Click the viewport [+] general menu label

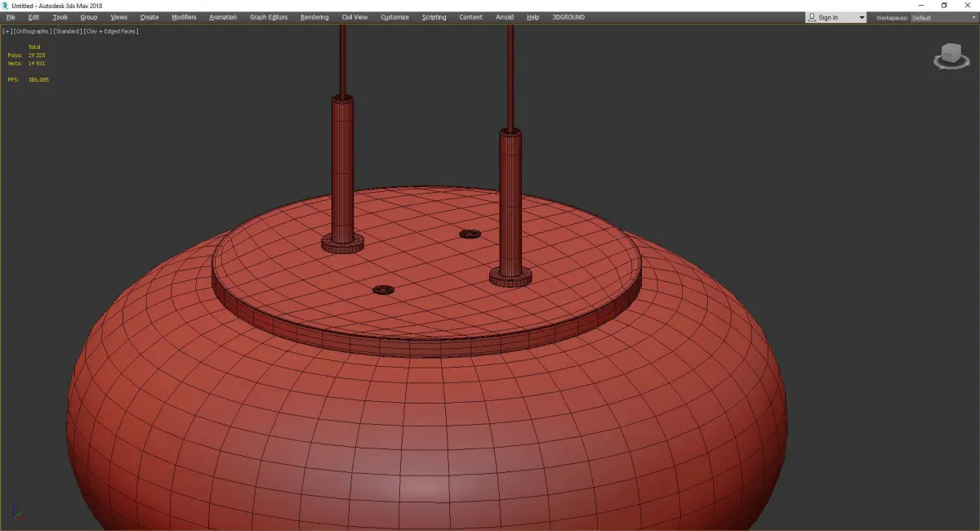(7, 31)
